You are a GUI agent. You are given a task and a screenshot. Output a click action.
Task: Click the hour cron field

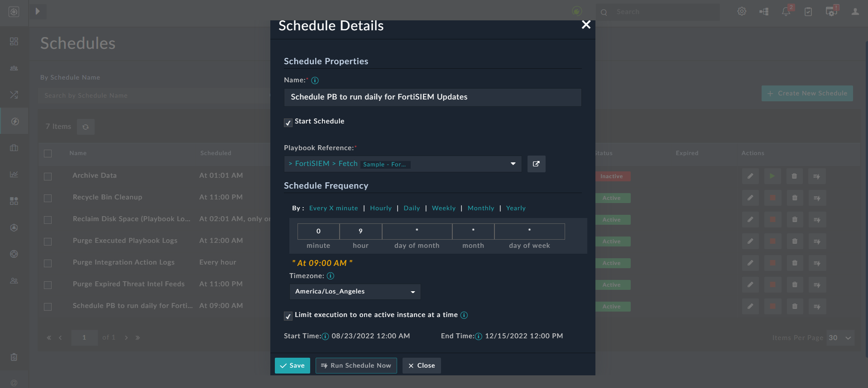pos(360,231)
